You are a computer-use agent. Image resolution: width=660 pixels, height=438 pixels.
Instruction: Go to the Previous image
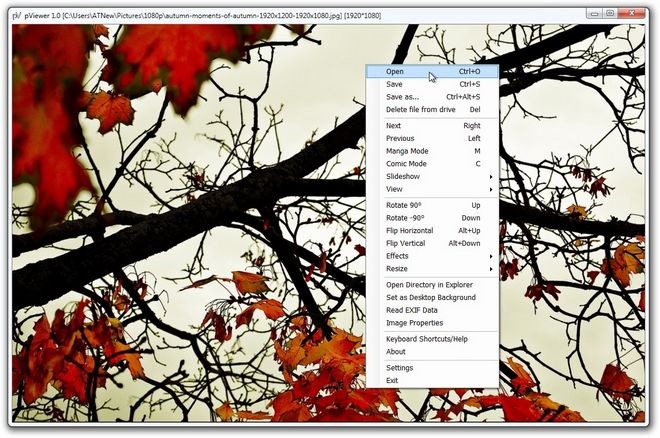pyautogui.click(x=400, y=139)
